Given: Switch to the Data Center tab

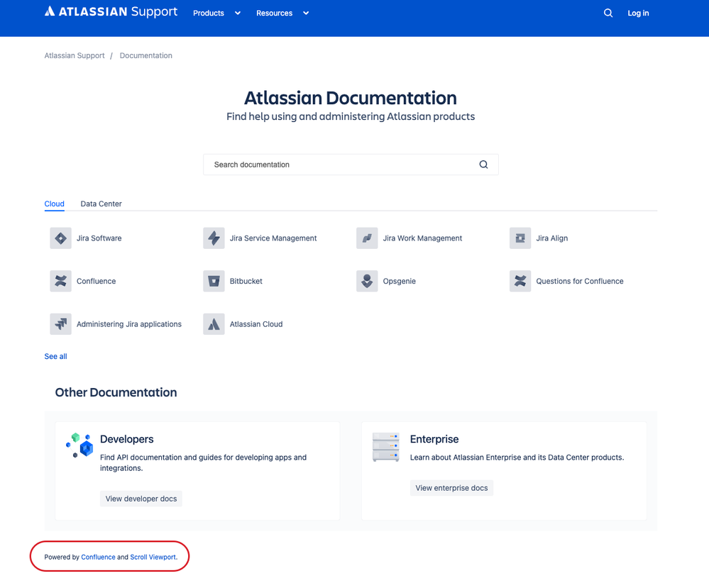Looking at the screenshot, I should pos(101,204).
